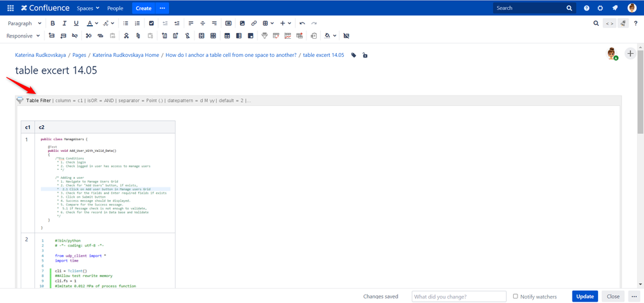The width and height of the screenshot is (644, 303).
Task: Open the Spaces menu
Action: pos(88,8)
